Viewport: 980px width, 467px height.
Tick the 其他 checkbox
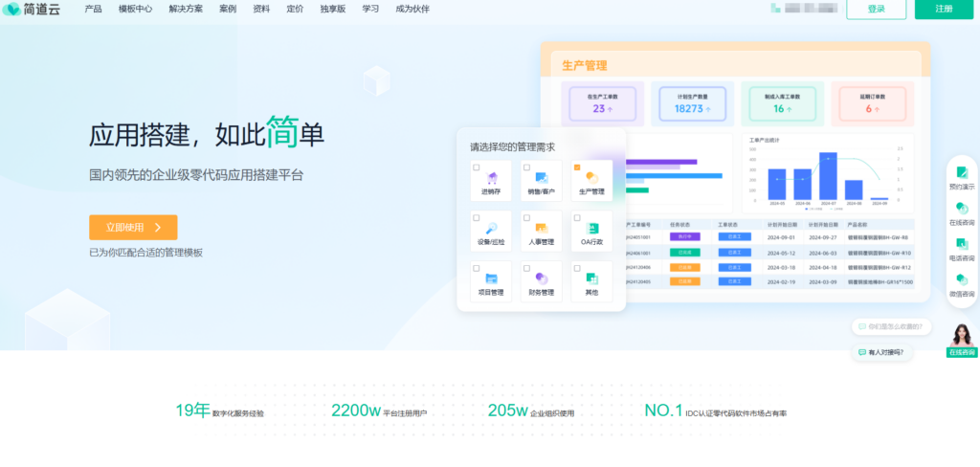[577, 268]
